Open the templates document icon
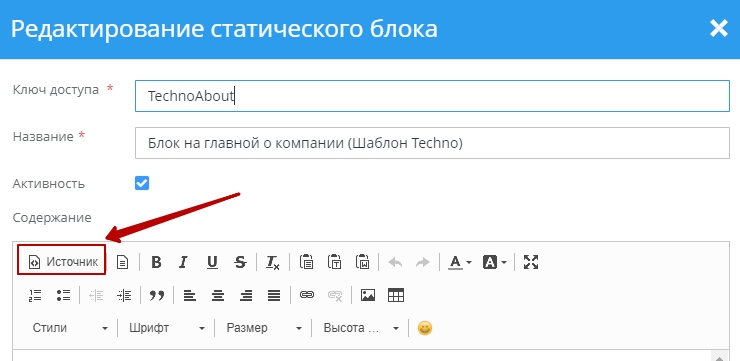 [122, 262]
